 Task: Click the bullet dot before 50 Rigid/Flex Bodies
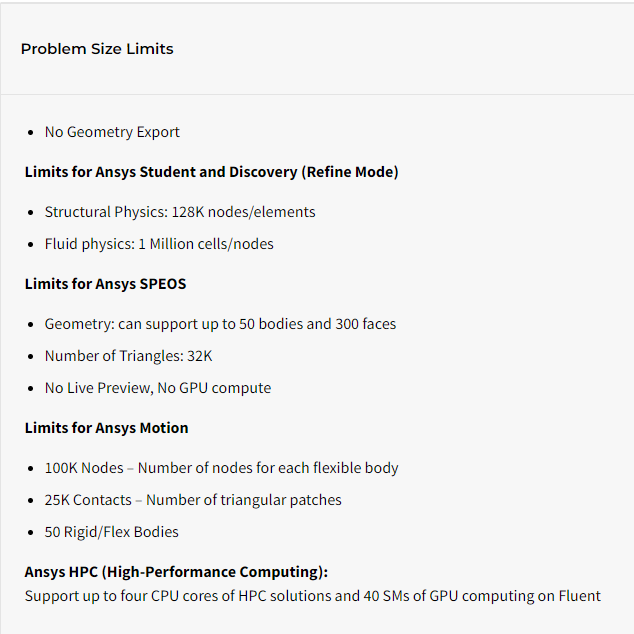[31, 533]
